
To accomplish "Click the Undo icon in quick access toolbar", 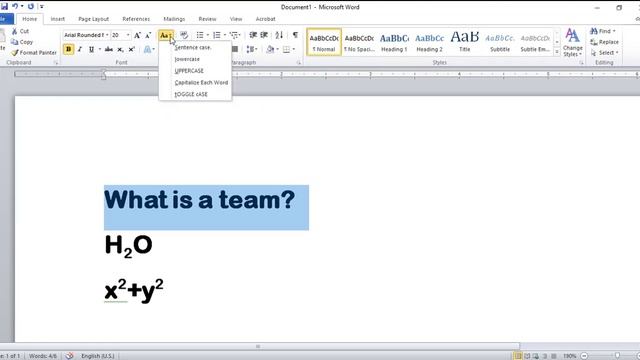I will click(x=15, y=6).
